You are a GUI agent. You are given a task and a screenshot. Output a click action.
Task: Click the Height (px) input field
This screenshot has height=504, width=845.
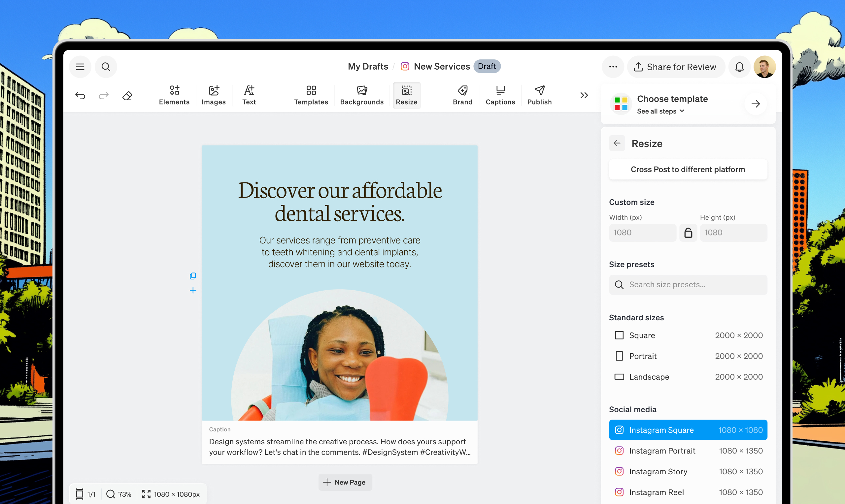click(x=733, y=233)
